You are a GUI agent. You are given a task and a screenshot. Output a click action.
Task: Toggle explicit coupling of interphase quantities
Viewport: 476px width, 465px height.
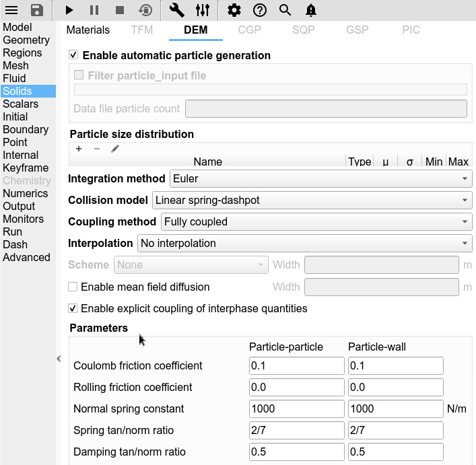tap(73, 309)
